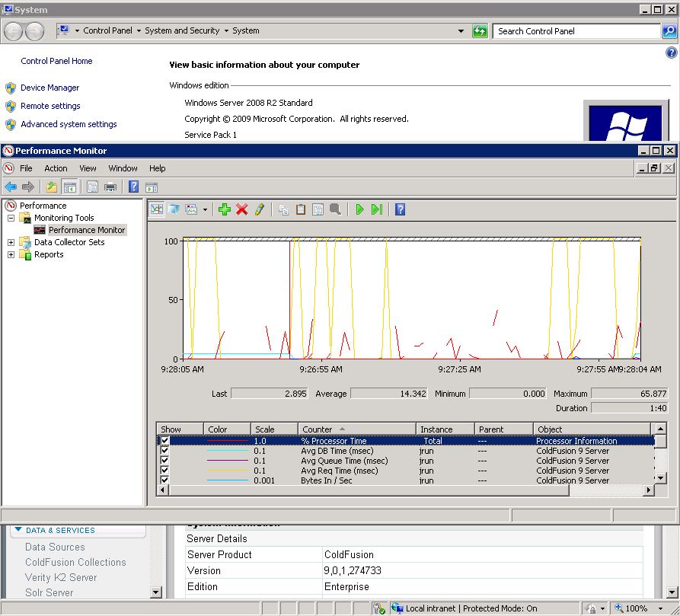The image size is (680, 616).
Task: Click the Highlight pencil icon
Action: [260, 209]
